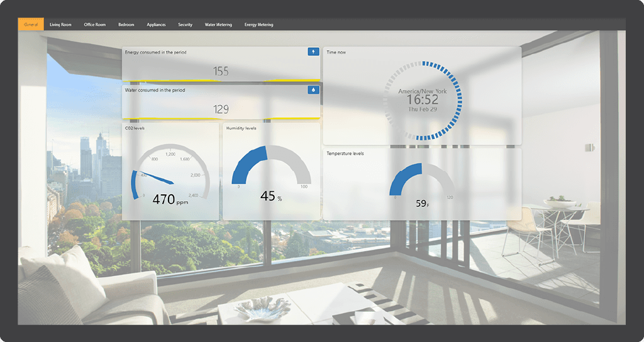This screenshot has width=644, height=342.
Task: Click the 1,200 mark on CO2 gauge
Action: click(170, 154)
